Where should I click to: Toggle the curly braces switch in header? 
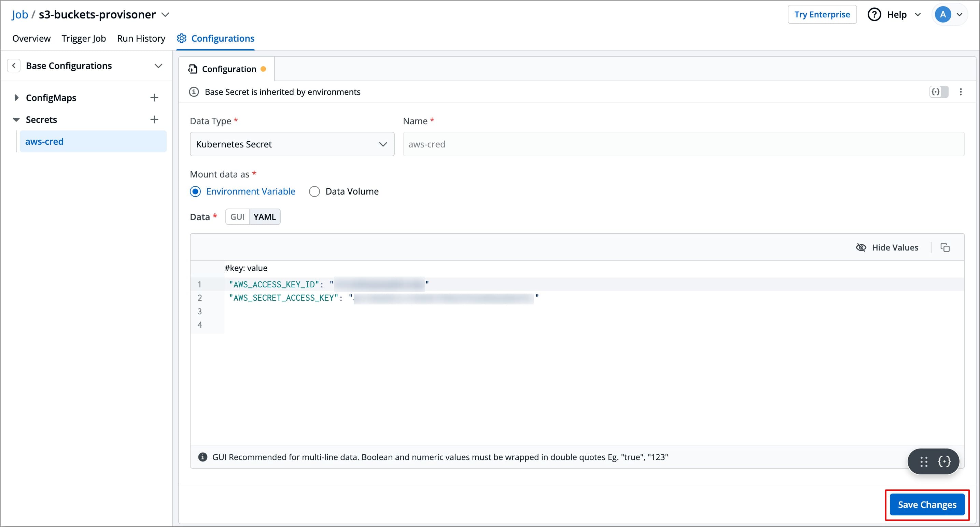coord(939,91)
